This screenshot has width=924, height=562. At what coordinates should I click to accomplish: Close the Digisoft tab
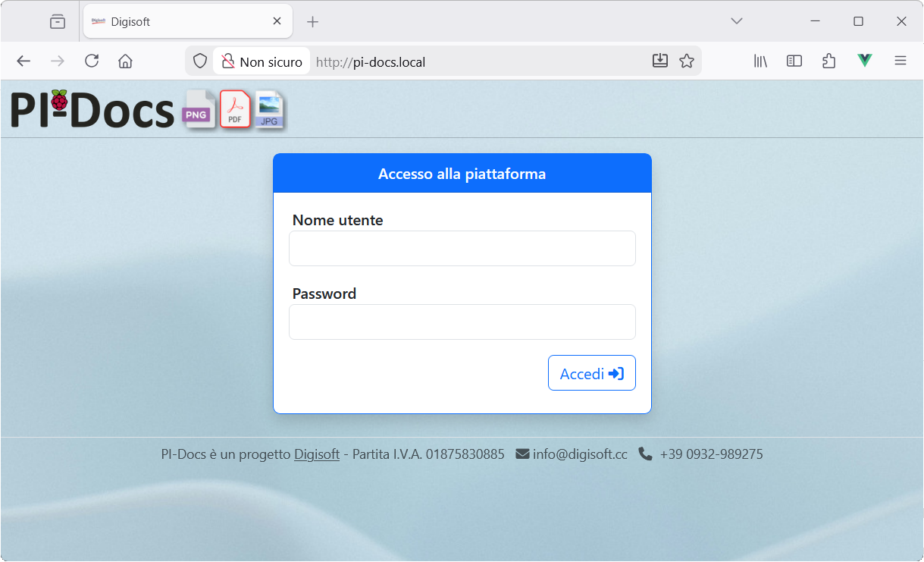pyautogui.click(x=277, y=21)
